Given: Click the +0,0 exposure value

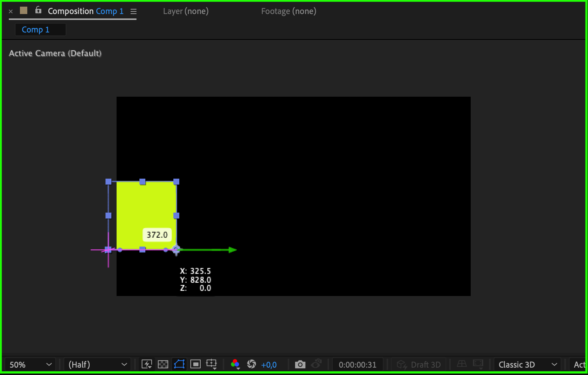Looking at the screenshot, I should pyautogui.click(x=269, y=365).
